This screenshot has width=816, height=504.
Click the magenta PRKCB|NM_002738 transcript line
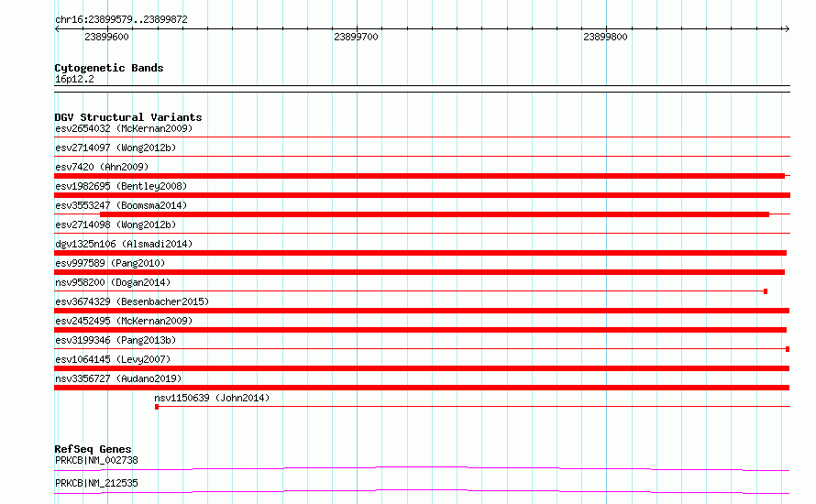coord(422,468)
